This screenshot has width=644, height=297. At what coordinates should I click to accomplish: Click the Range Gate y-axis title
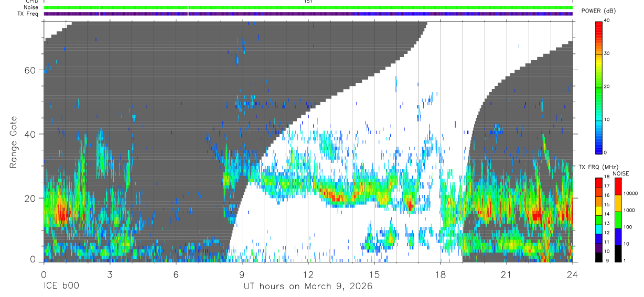point(14,141)
